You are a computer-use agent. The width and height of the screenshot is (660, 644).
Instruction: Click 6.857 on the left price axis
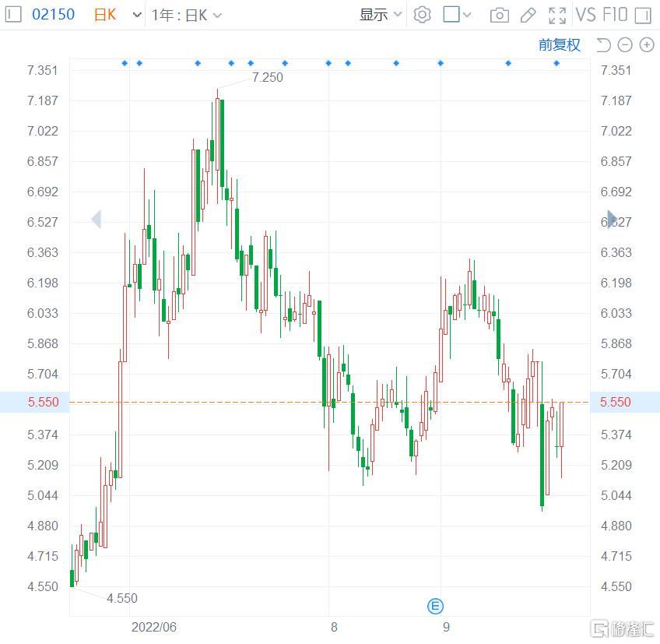pyautogui.click(x=43, y=161)
